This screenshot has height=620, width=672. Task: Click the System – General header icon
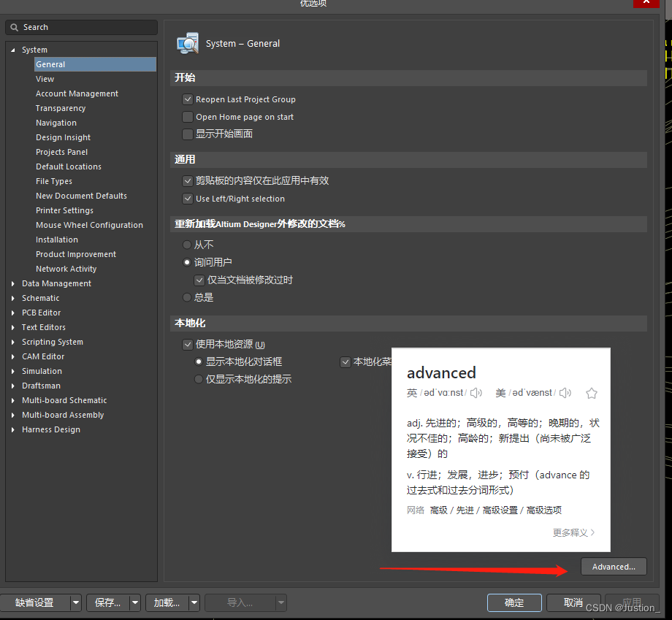pos(188,43)
